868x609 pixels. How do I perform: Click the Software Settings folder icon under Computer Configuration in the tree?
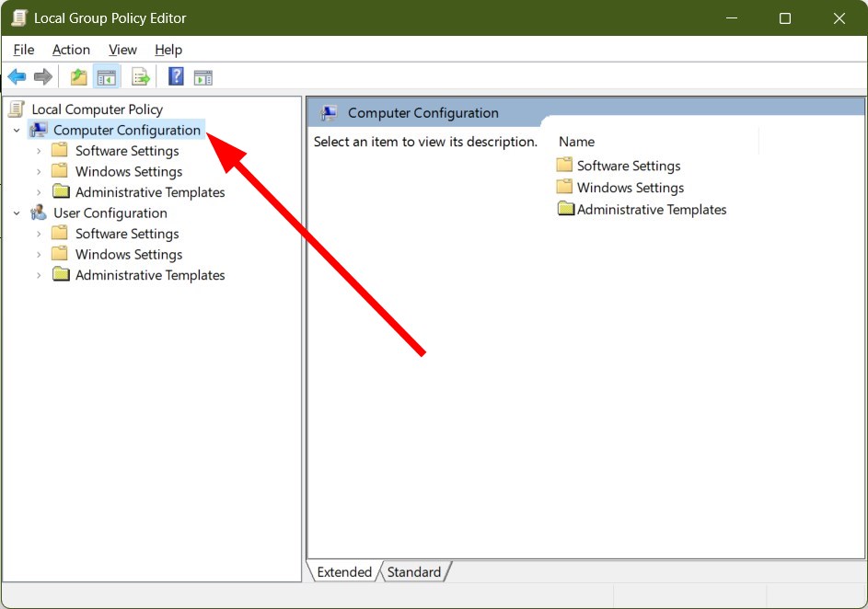59,151
